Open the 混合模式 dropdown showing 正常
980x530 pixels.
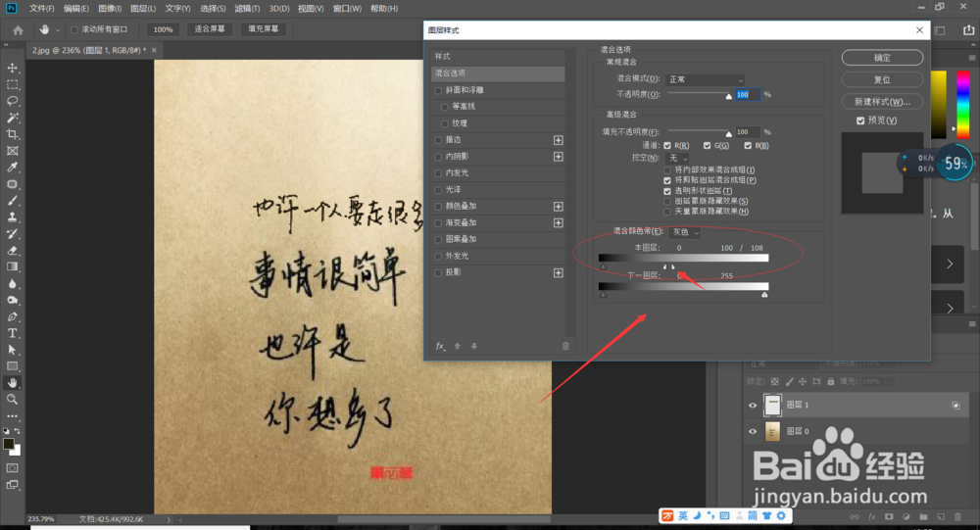tap(706, 79)
